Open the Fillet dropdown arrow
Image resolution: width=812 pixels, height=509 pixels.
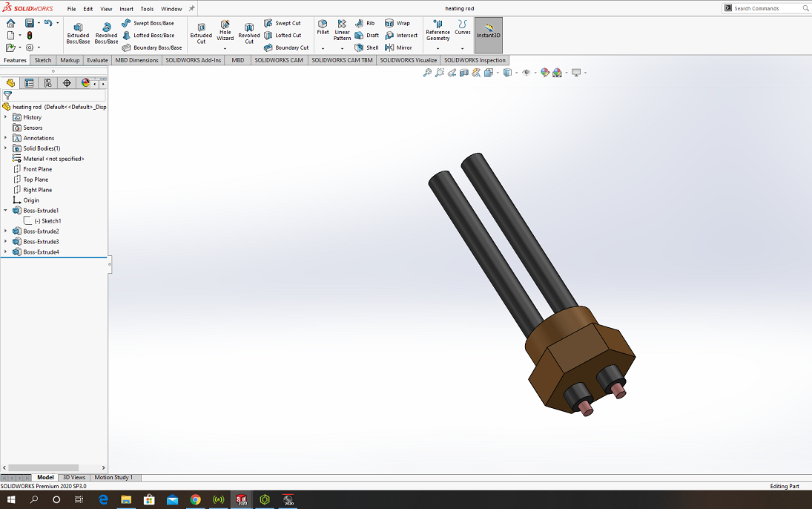pyautogui.click(x=323, y=49)
